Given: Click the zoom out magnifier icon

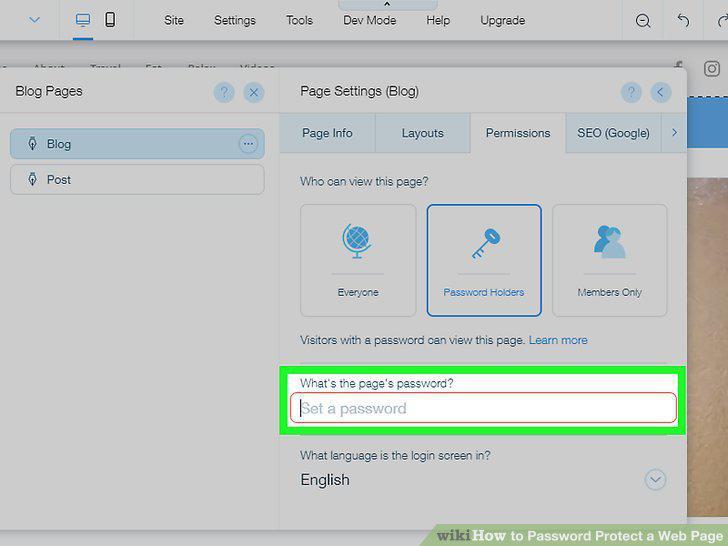Looking at the screenshot, I should point(643,20).
